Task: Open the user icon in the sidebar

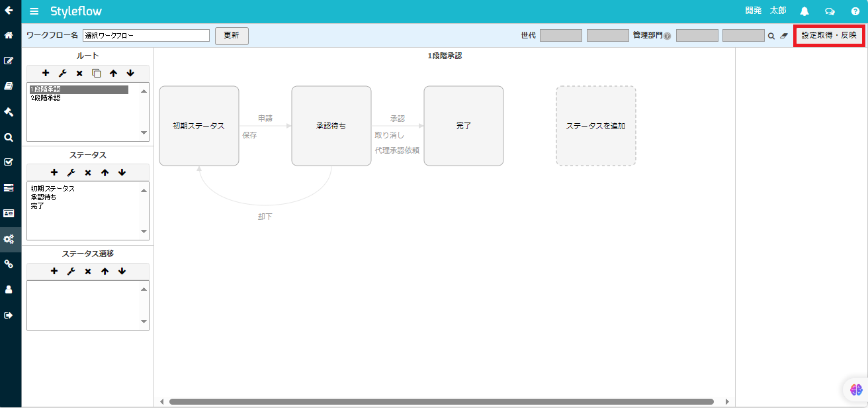Action: 9,289
